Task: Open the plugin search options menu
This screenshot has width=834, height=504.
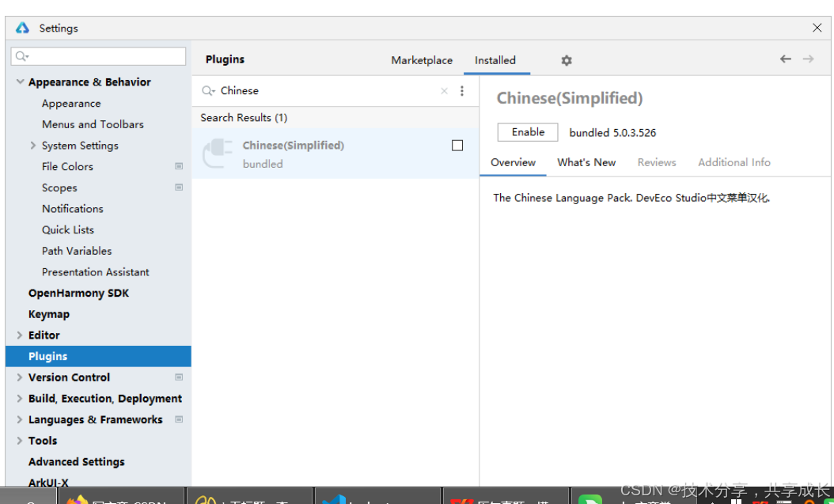Action: [x=461, y=91]
